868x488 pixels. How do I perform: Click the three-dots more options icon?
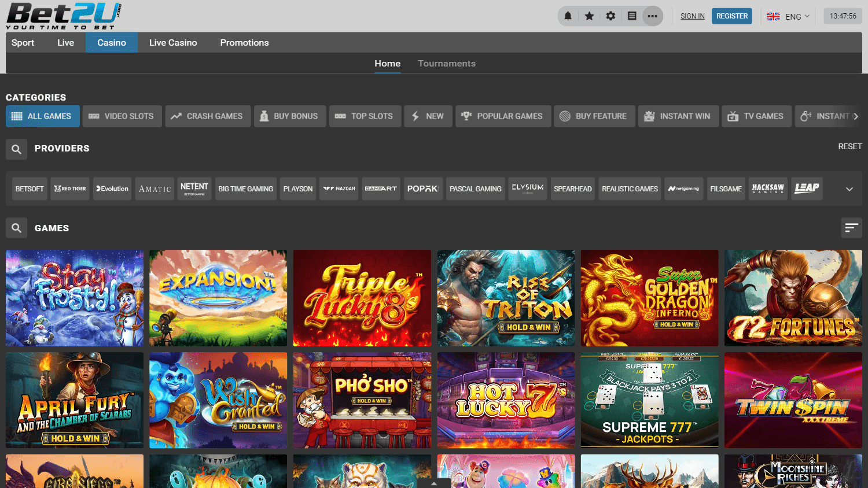click(x=653, y=16)
